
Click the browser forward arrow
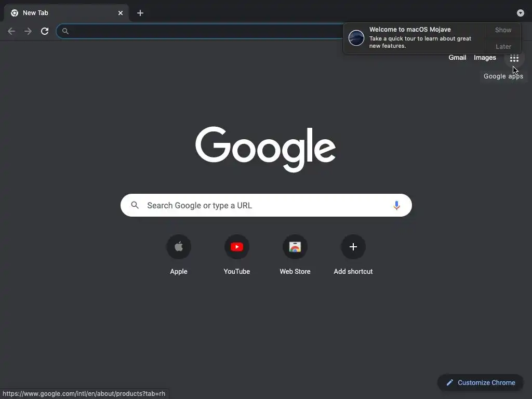click(x=28, y=31)
